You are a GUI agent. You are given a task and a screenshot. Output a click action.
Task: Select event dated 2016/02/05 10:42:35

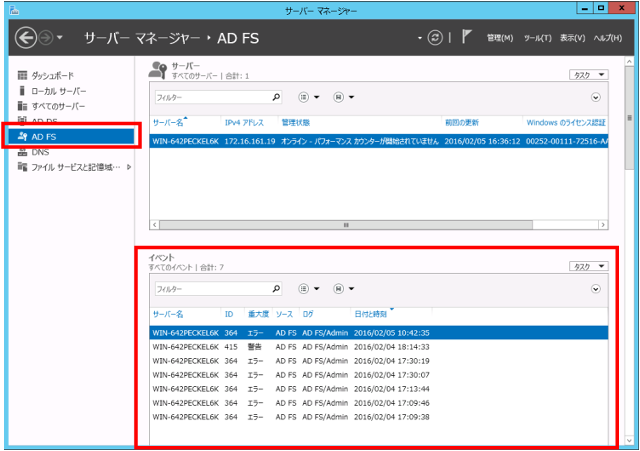coord(379,333)
